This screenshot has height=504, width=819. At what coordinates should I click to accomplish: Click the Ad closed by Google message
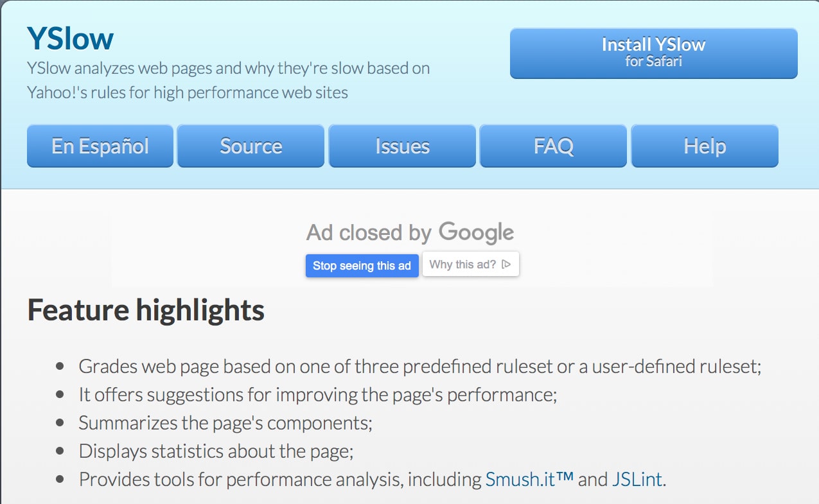click(x=410, y=232)
